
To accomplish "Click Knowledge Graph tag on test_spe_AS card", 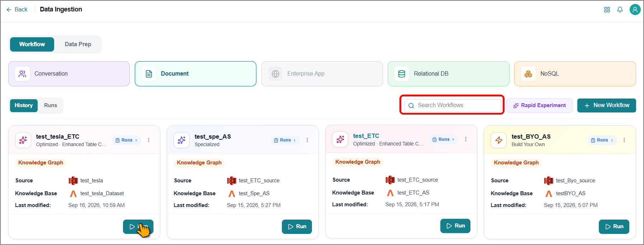I will point(199,163).
